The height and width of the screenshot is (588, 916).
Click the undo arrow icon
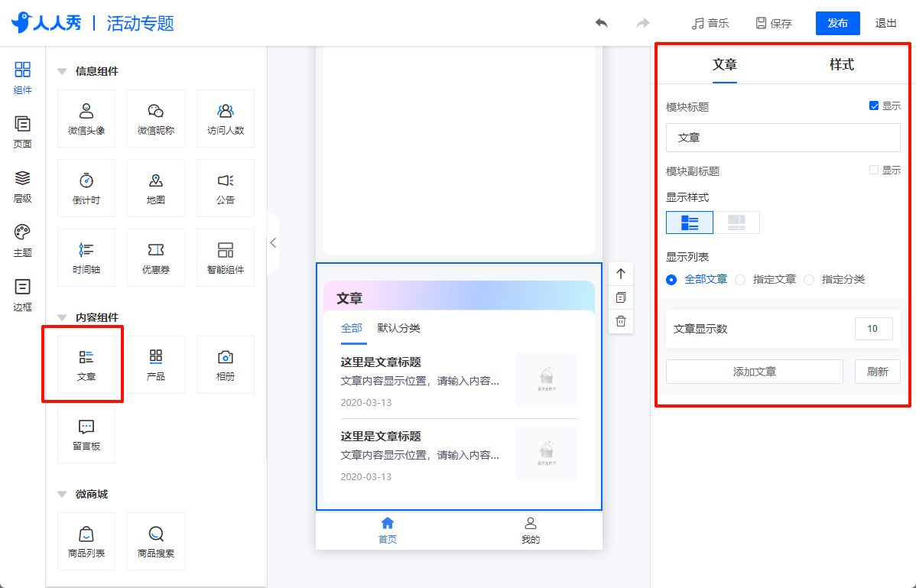601,24
